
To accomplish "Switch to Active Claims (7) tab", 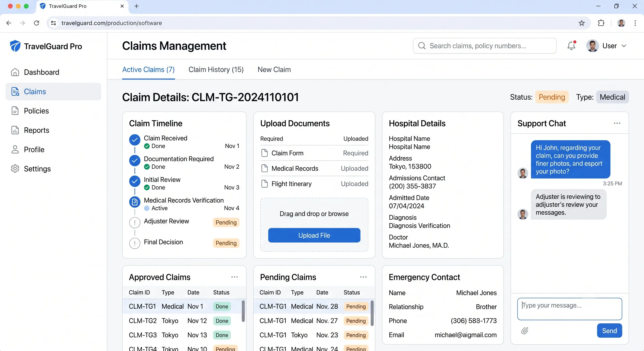I will click(x=148, y=70).
